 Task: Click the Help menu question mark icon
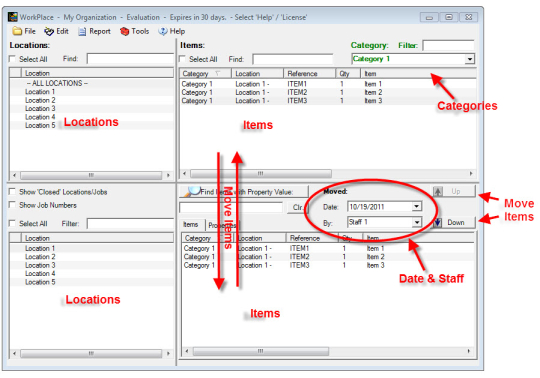pyautogui.click(x=163, y=31)
